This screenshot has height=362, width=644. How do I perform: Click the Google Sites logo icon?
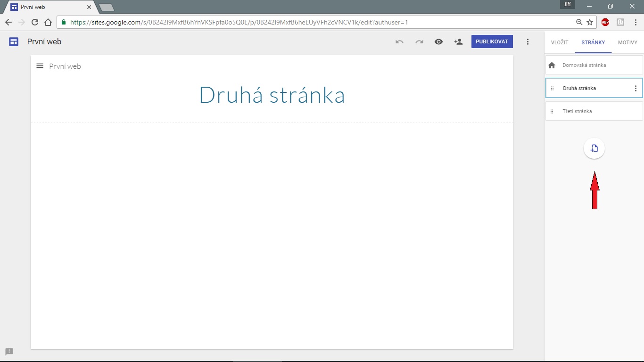pos(14,41)
